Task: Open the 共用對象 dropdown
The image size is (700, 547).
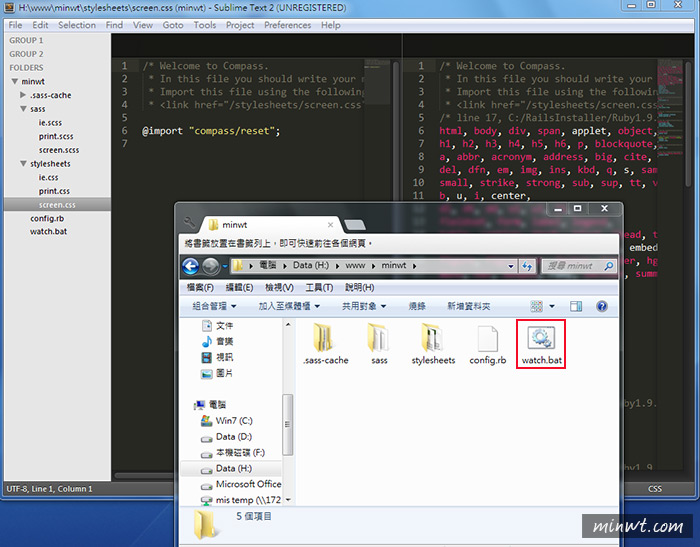Action: 364,306
